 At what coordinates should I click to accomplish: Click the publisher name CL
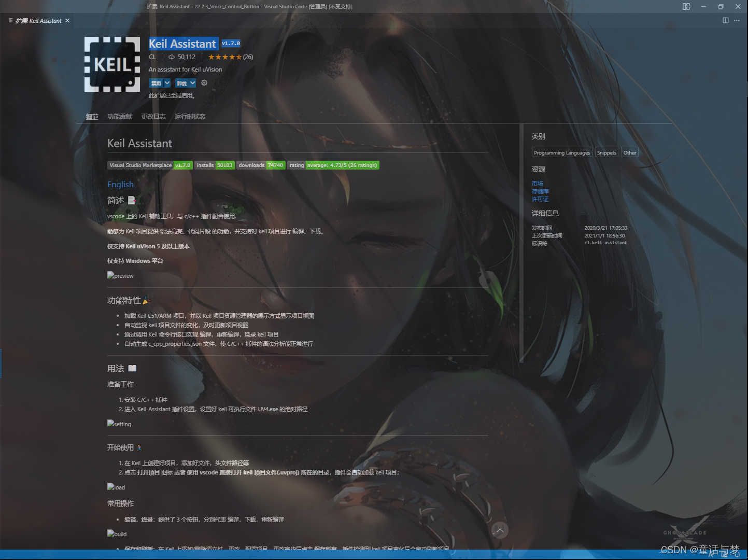[x=152, y=57]
